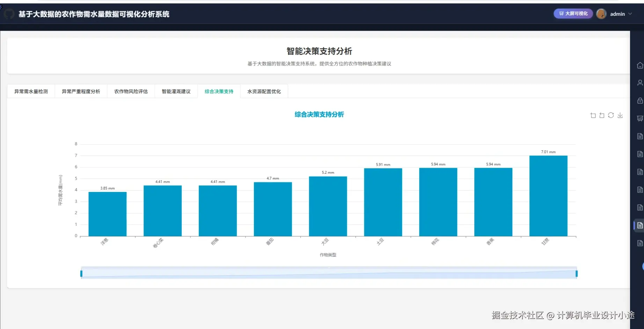Select the 水资源配置优化 tab

(x=264, y=91)
